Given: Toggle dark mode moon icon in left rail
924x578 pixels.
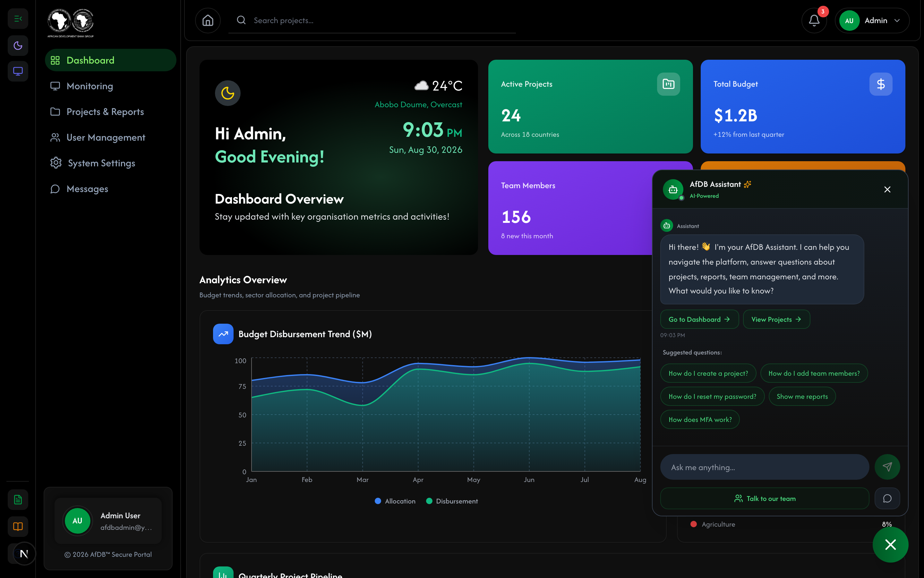Looking at the screenshot, I should [18, 46].
